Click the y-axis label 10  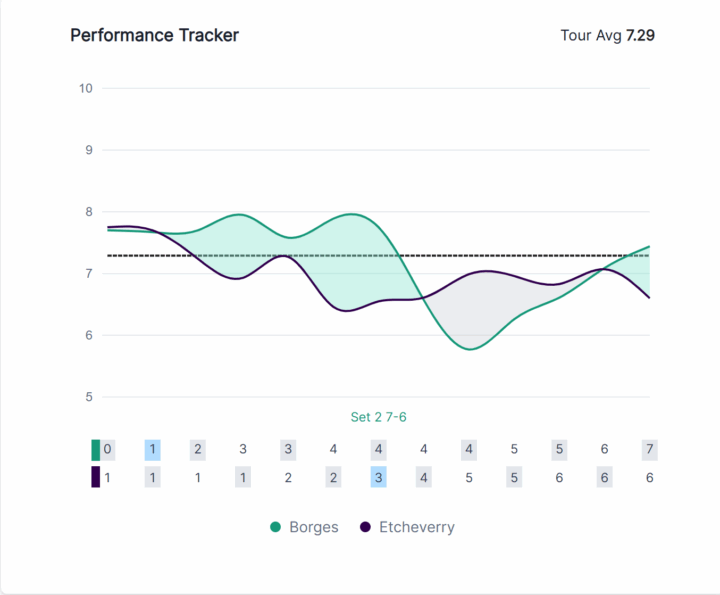[85, 88]
